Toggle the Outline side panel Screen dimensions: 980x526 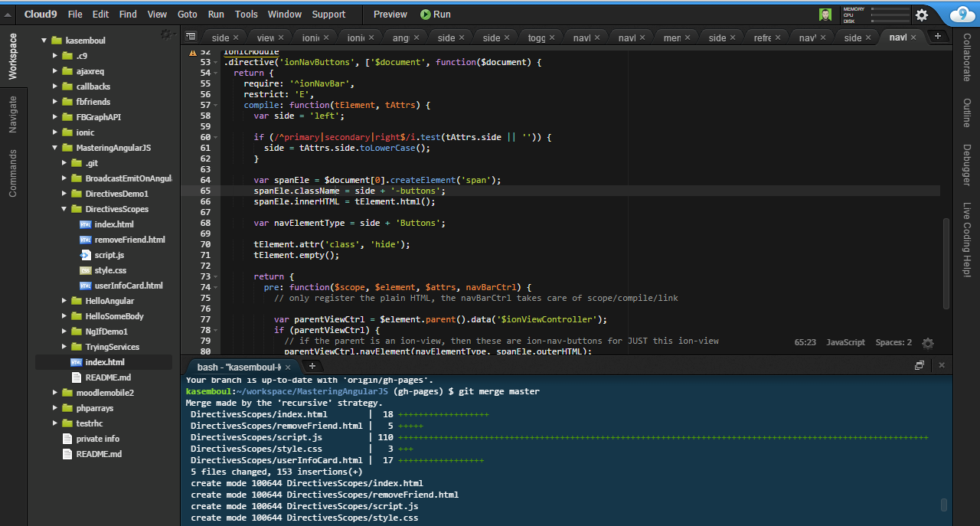pos(966,112)
